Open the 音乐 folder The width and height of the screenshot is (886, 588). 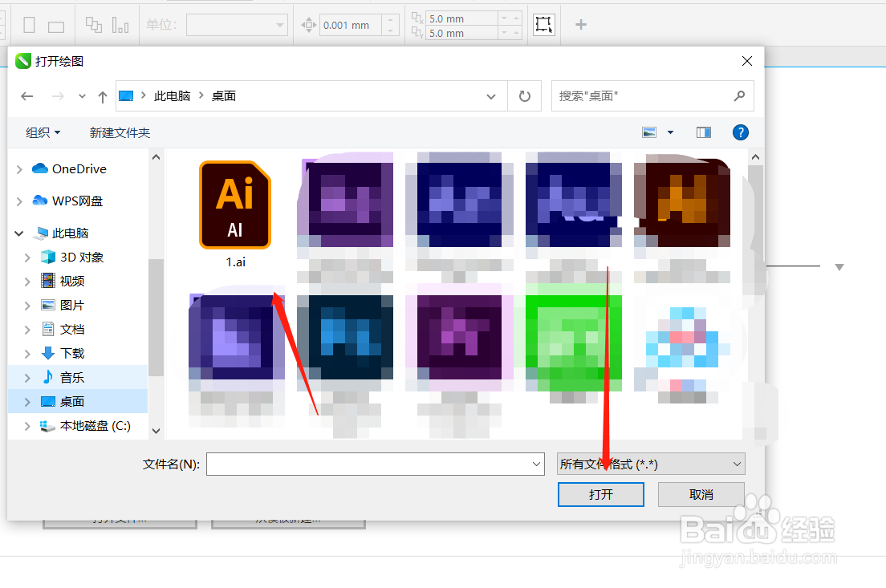point(72,377)
